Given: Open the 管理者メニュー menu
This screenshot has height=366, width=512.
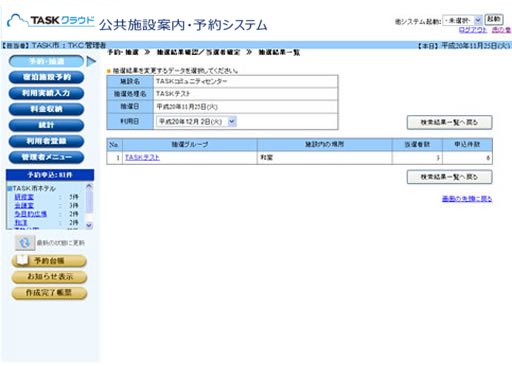Looking at the screenshot, I should point(46,157).
